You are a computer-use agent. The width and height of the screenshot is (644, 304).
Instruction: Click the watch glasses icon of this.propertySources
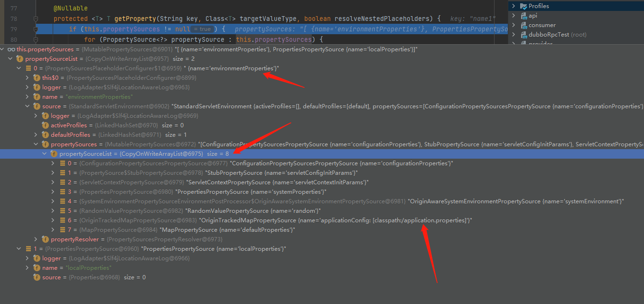coord(11,49)
